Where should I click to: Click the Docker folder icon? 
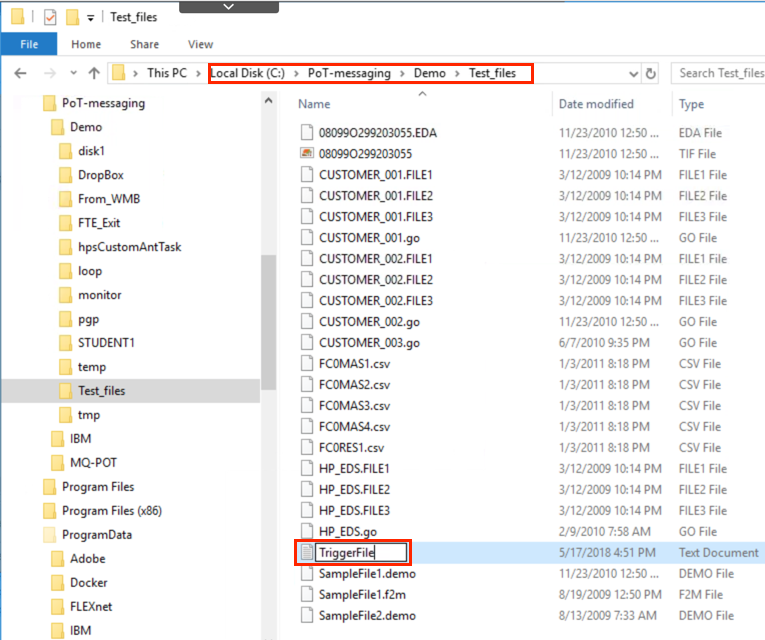[58, 583]
